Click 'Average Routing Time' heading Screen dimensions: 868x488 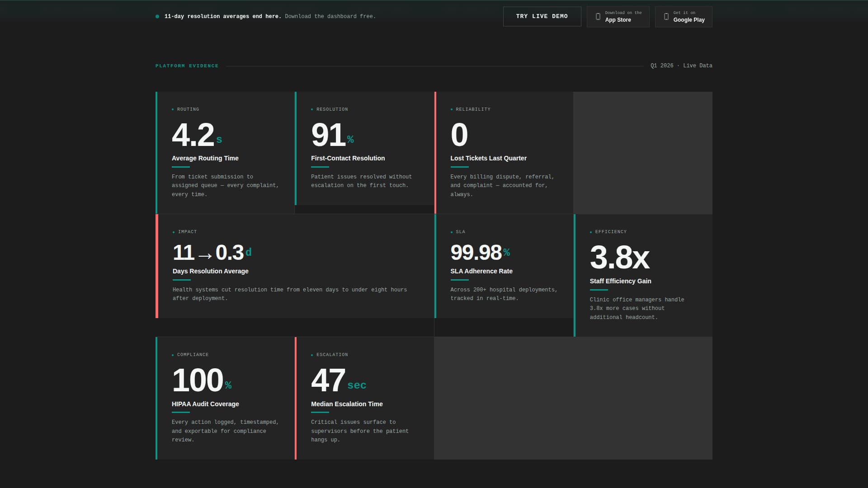coord(205,158)
